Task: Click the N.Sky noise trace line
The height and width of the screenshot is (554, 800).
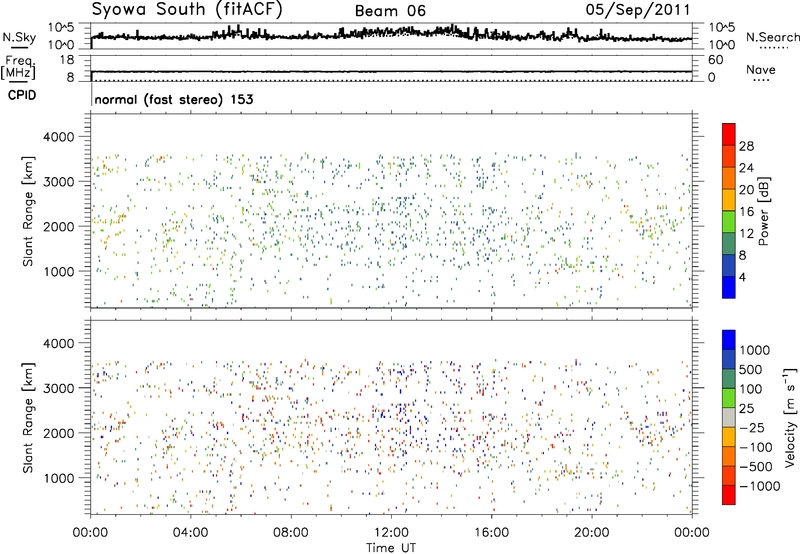Action: (391, 35)
